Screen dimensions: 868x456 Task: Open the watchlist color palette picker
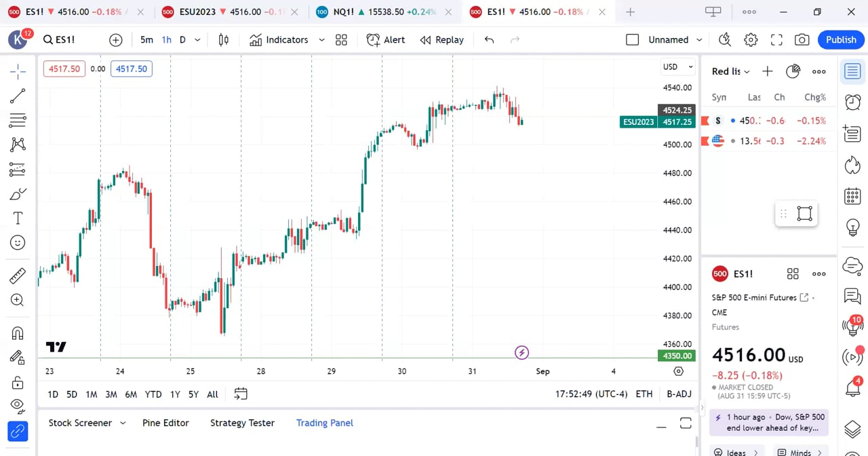(x=793, y=71)
